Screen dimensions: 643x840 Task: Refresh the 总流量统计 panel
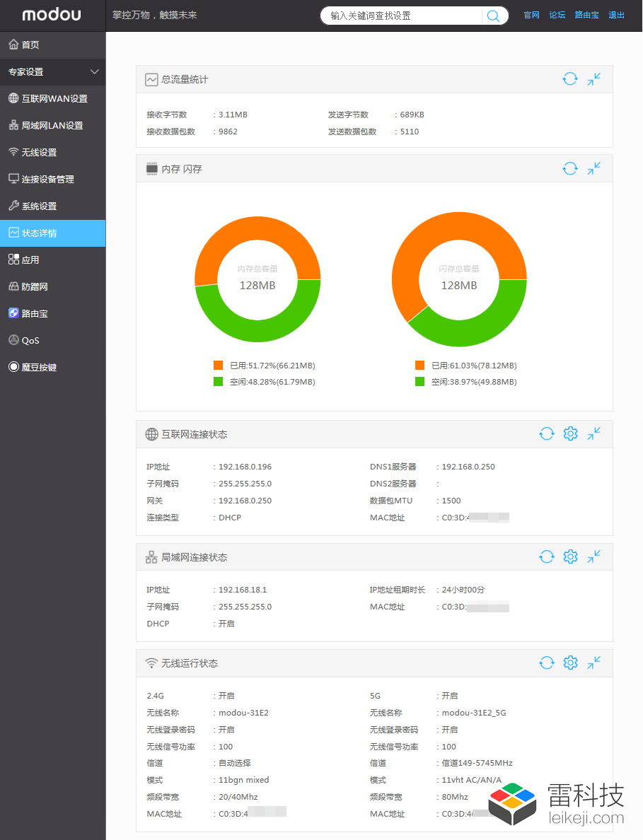pos(570,79)
